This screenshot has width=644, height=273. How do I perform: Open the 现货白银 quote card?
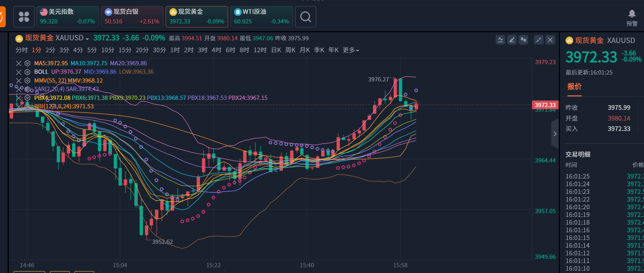click(x=132, y=17)
